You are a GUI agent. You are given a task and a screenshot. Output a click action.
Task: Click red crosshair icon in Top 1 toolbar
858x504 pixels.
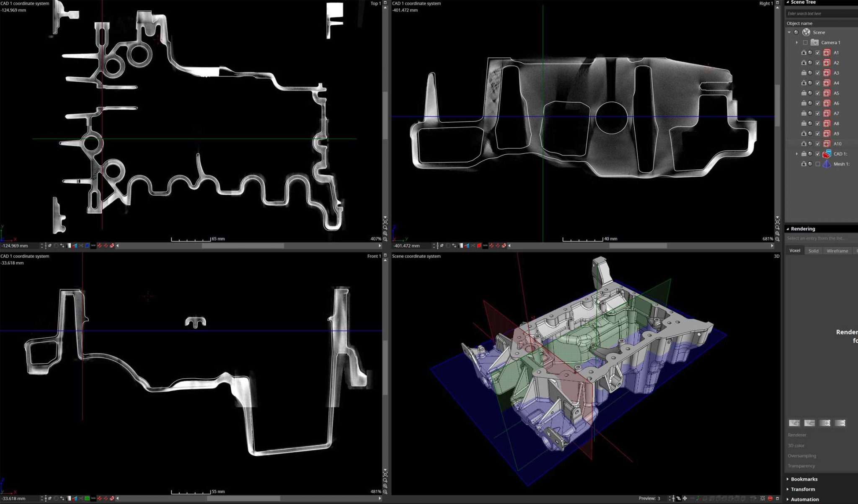click(x=99, y=246)
